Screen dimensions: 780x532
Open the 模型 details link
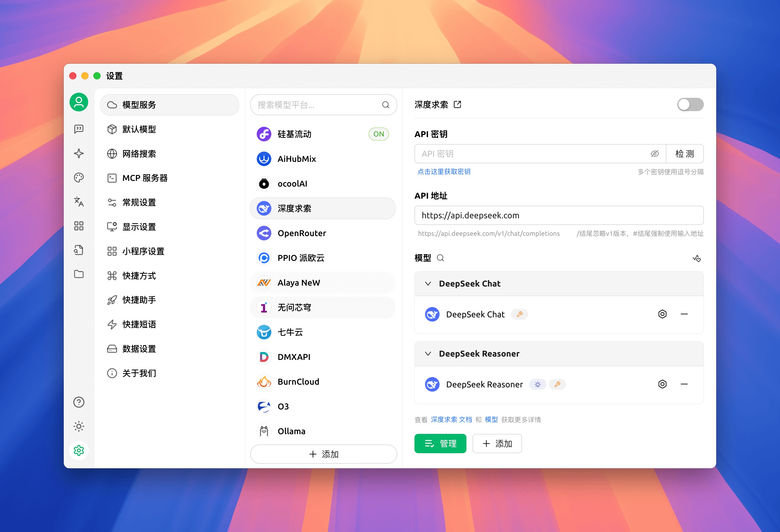(x=492, y=420)
